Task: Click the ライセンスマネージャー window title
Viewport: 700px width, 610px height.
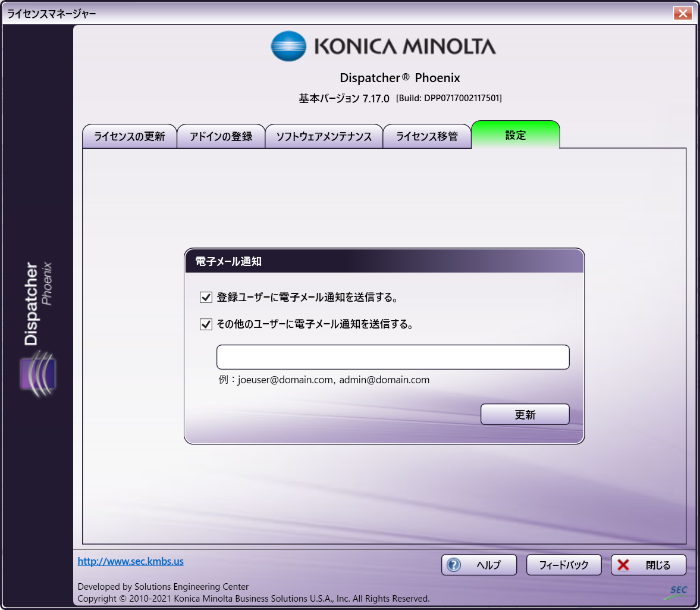Action: click(x=52, y=14)
